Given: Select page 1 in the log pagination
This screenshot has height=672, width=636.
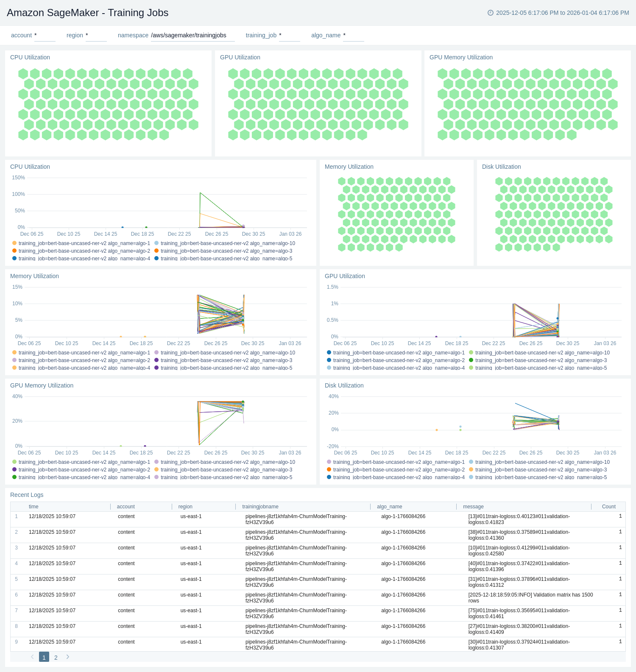Looking at the screenshot, I should (x=44, y=657).
